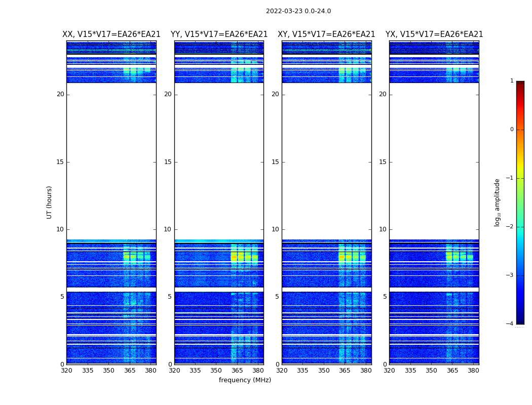Click the 15 hour tick label of YY panel
The height and width of the screenshot is (405, 532).
tap(168, 162)
